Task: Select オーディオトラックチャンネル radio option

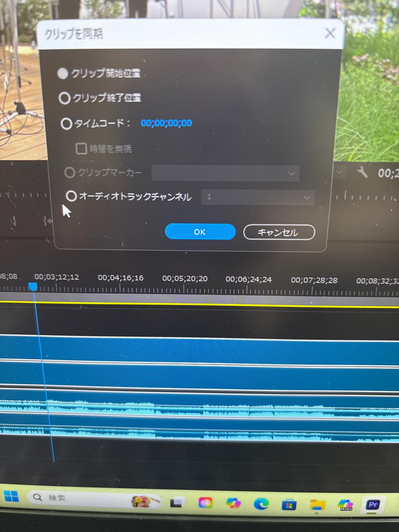Action: (x=71, y=196)
